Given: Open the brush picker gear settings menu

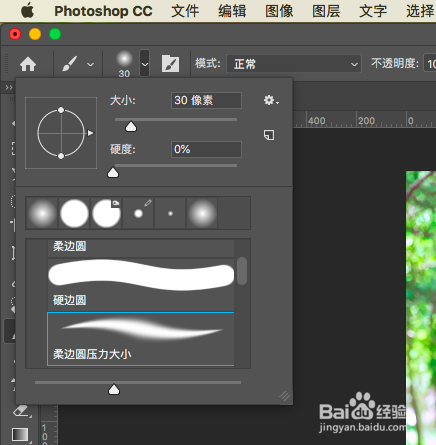Looking at the screenshot, I should (x=271, y=100).
